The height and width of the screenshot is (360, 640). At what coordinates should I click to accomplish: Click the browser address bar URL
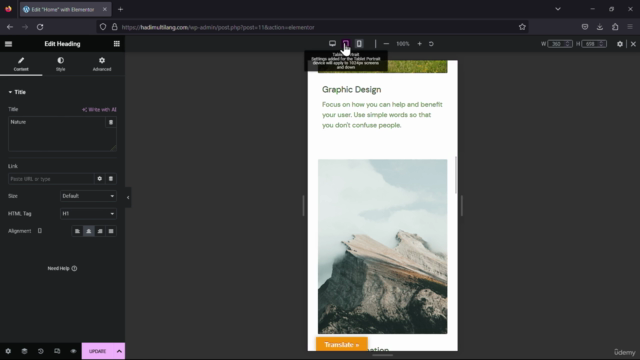(218, 27)
